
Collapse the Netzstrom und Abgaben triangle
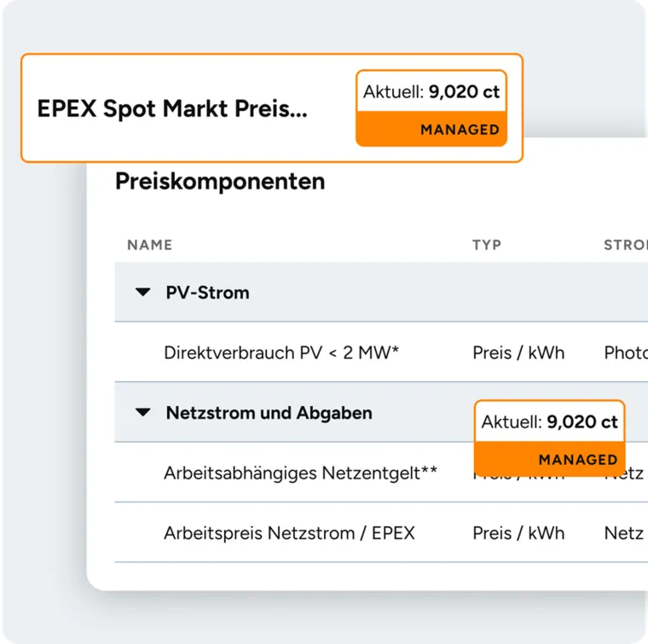coord(142,413)
